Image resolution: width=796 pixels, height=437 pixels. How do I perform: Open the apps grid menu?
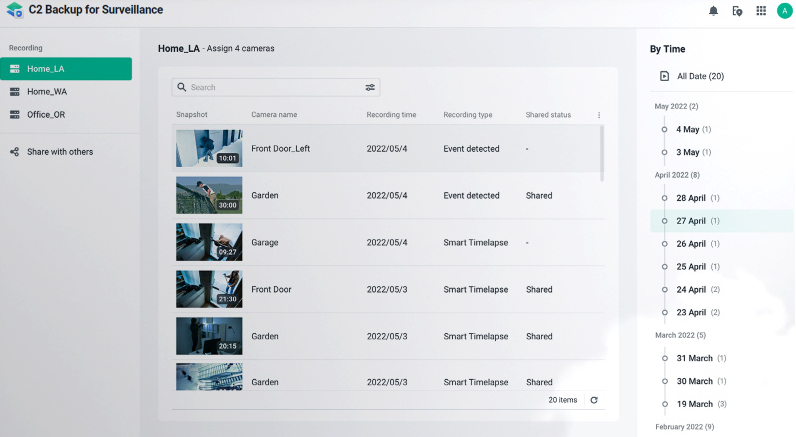(761, 11)
